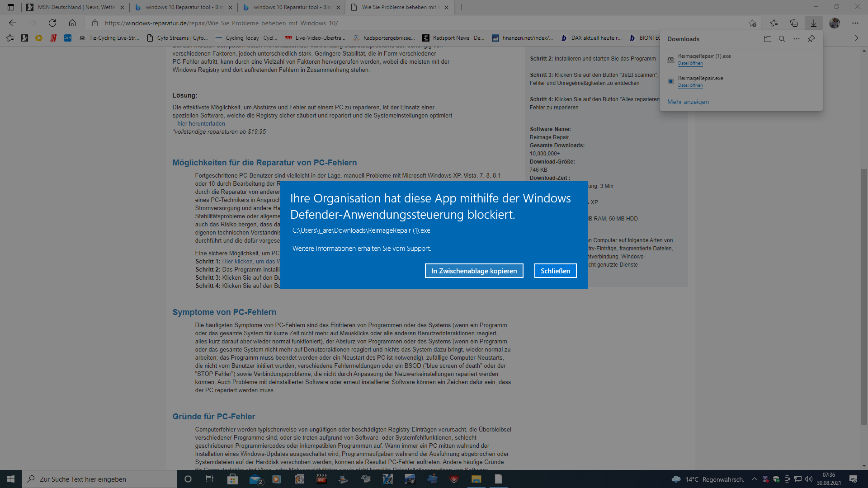Open DAX aktuell heute bookmark
Image resolution: width=868 pixels, height=488 pixels.
coord(591,38)
